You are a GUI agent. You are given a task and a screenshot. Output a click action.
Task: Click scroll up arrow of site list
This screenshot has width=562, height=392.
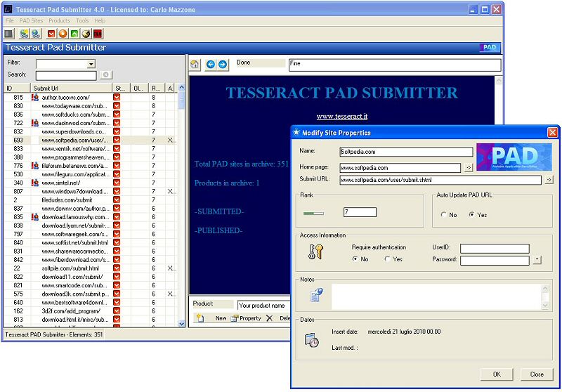[x=181, y=87]
